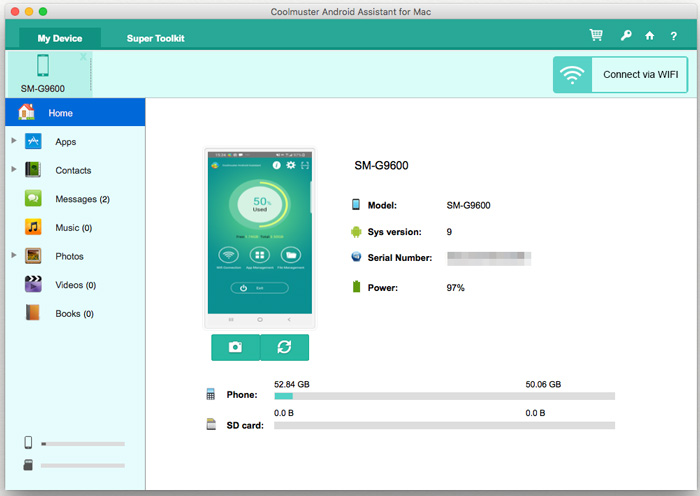Expand the Photos section arrow
Image resolution: width=700 pixels, height=496 pixels.
pyautogui.click(x=13, y=256)
